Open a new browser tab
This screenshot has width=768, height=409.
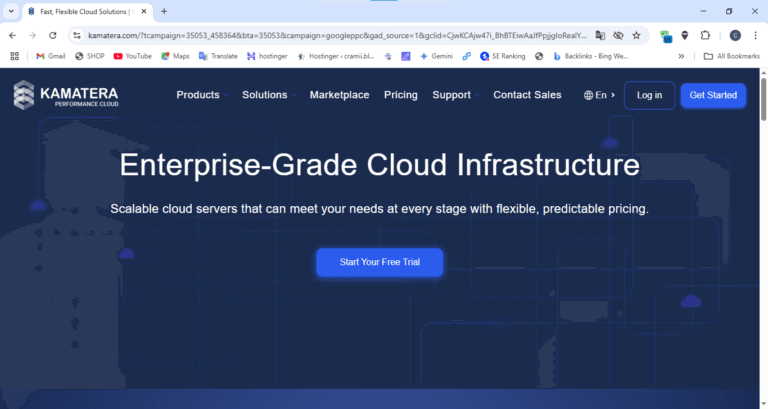click(x=164, y=11)
